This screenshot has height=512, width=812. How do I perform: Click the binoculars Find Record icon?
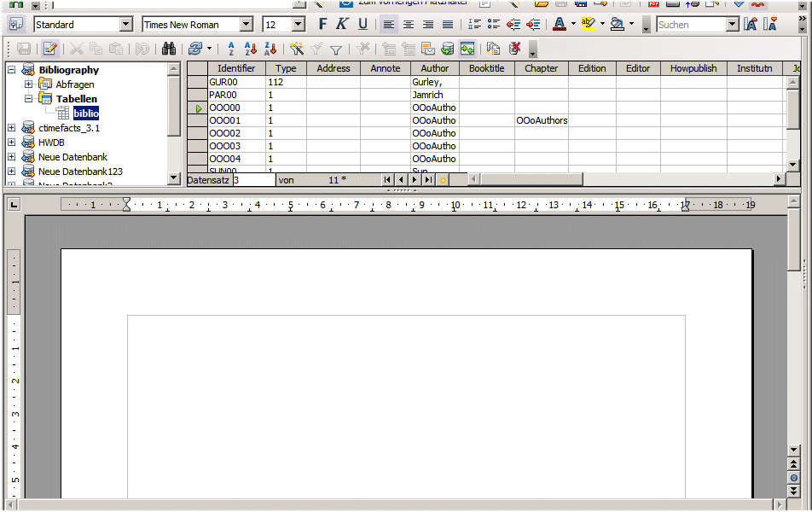pyautogui.click(x=168, y=49)
